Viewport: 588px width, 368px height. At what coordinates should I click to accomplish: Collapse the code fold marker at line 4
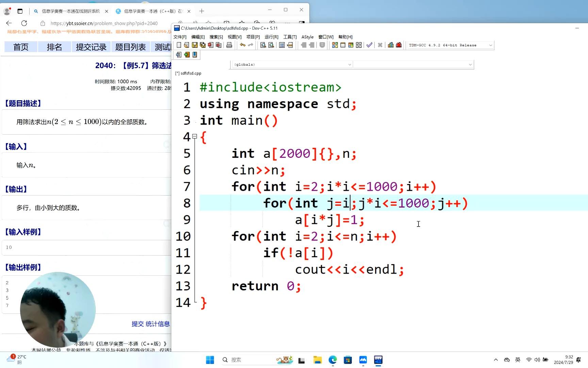coord(195,136)
